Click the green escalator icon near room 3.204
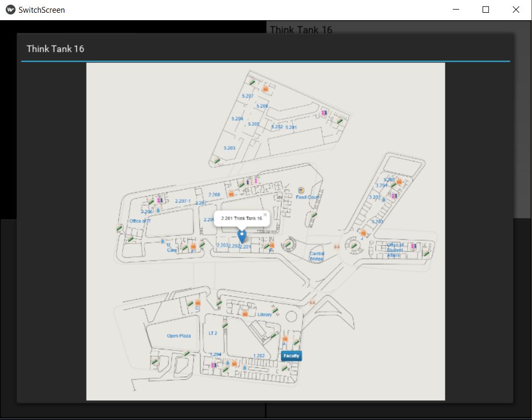The height and width of the screenshot is (420, 532). (393, 185)
